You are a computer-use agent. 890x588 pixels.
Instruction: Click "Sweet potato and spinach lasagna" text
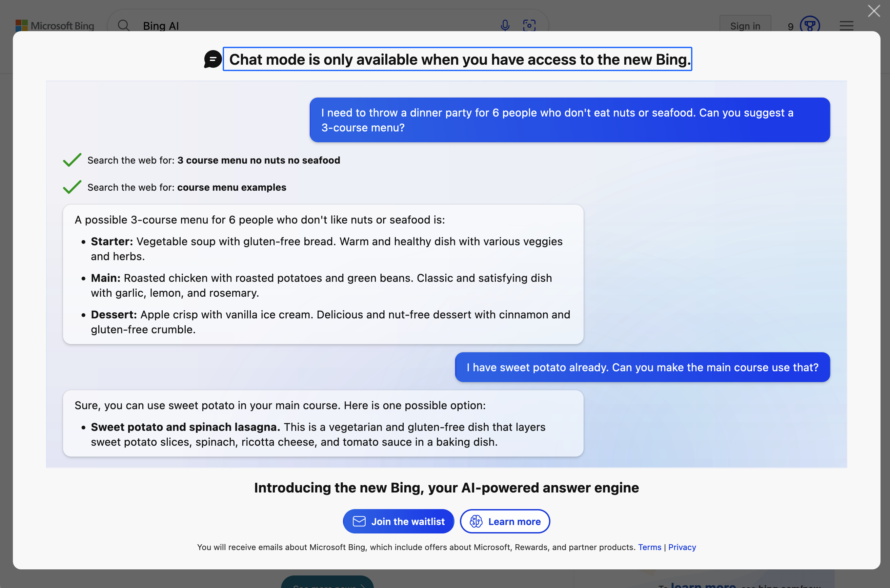pos(185,427)
